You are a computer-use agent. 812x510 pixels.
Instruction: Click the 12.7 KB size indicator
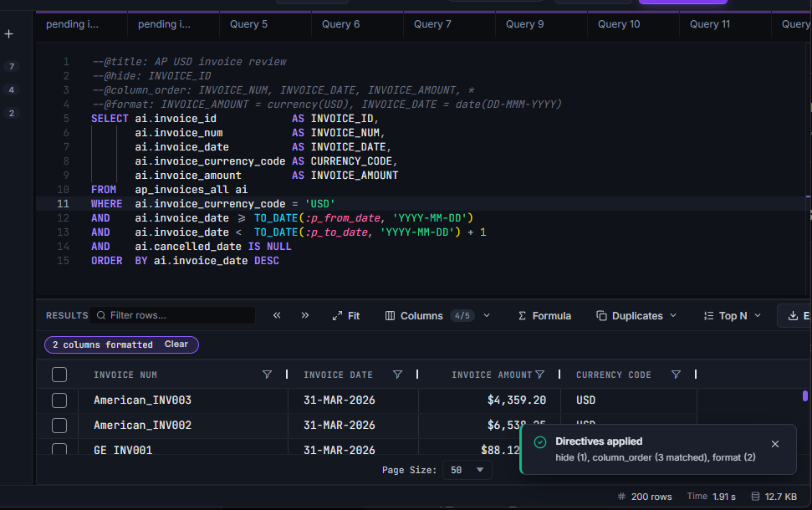(x=774, y=497)
